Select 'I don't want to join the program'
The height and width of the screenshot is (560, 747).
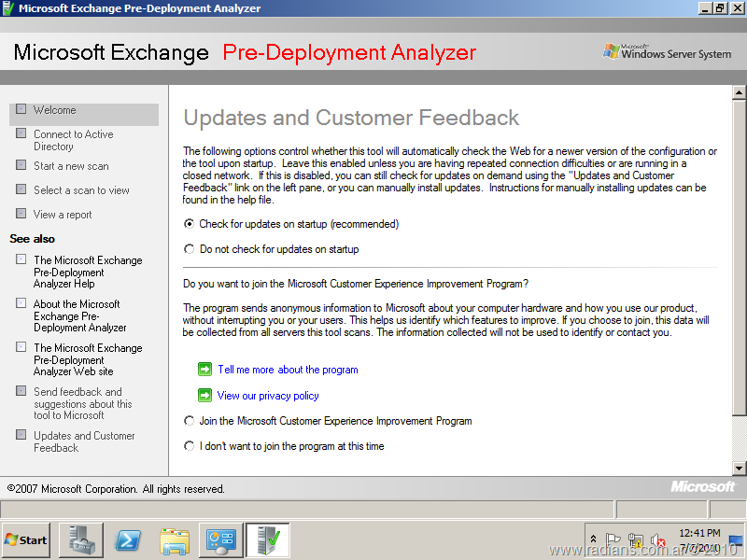pos(190,446)
